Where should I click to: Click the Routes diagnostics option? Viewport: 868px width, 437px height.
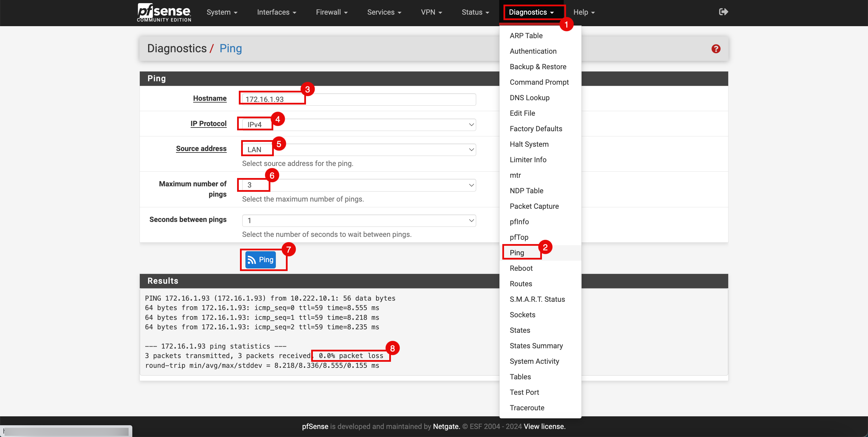coord(521,284)
